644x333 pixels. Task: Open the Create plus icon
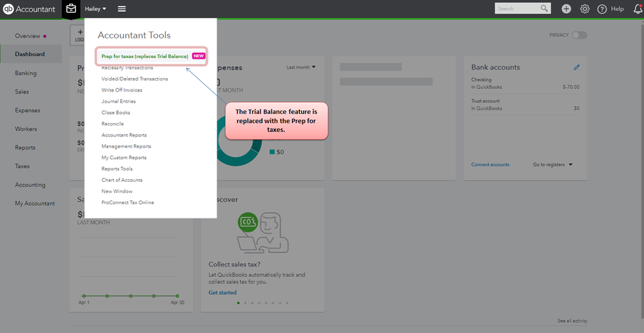pyautogui.click(x=567, y=8)
